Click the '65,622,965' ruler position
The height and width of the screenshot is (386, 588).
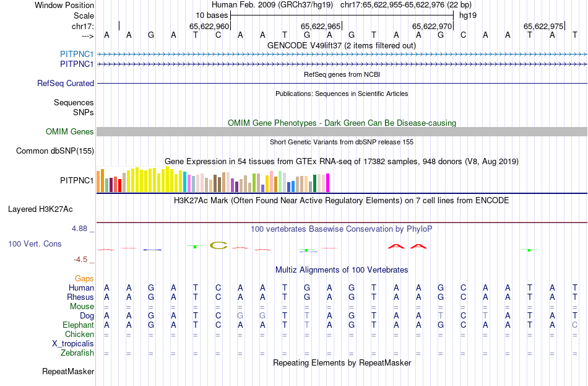(321, 26)
